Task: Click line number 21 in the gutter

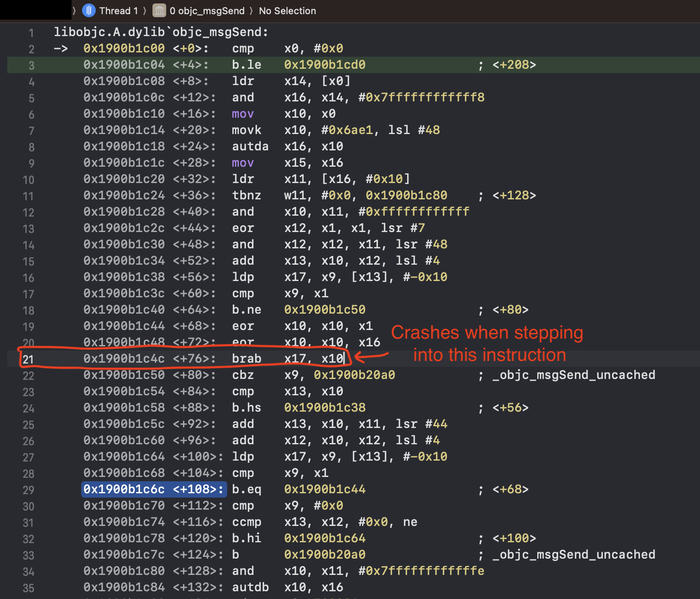Action: pyautogui.click(x=28, y=359)
